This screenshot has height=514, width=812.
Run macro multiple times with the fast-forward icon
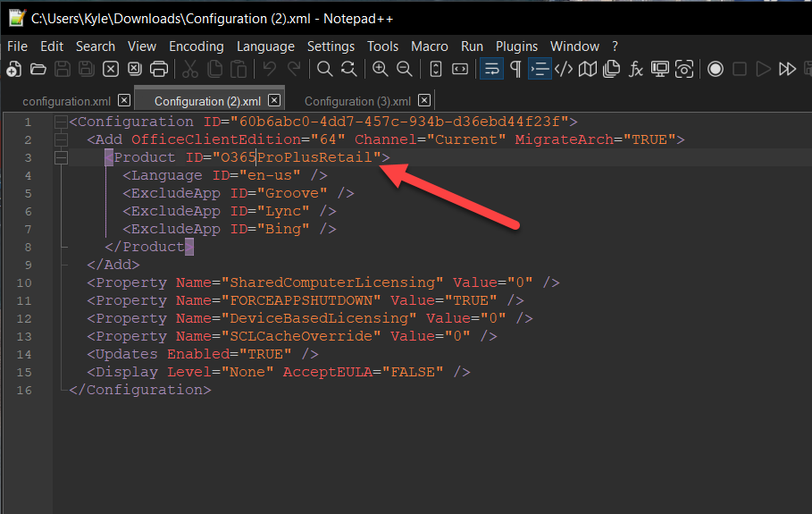787,69
